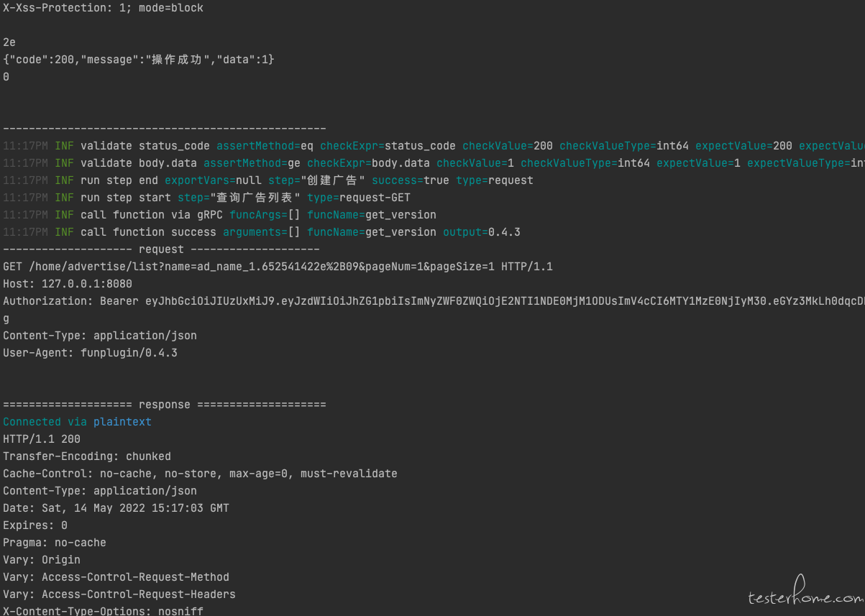Click the Authorization Bearer token line

[434, 301]
